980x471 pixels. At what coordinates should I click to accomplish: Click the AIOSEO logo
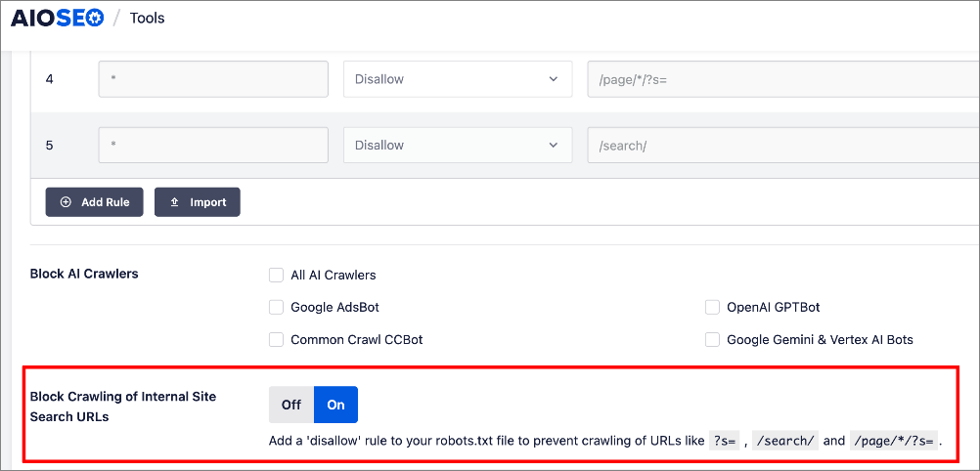pyautogui.click(x=57, y=19)
